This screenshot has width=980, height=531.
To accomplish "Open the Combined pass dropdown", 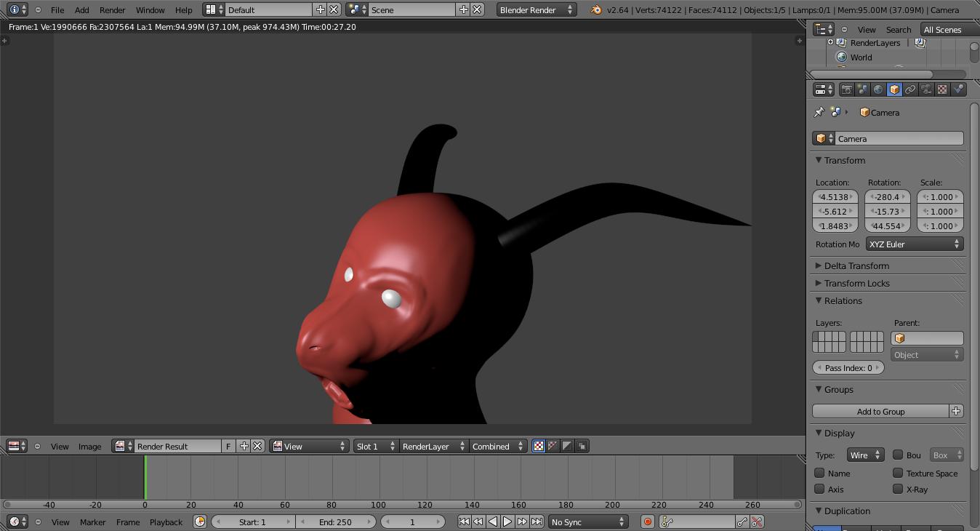I will (497, 446).
